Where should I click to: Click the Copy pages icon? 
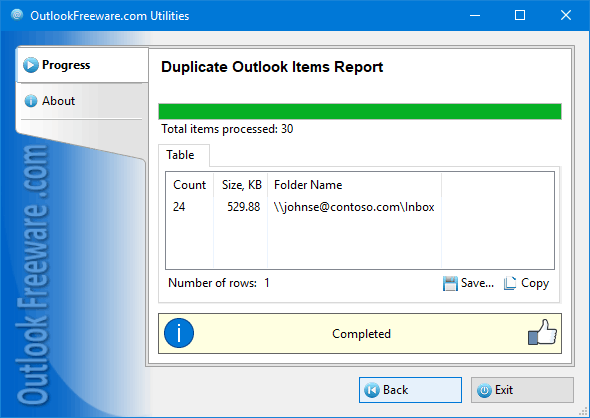[510, 283]
